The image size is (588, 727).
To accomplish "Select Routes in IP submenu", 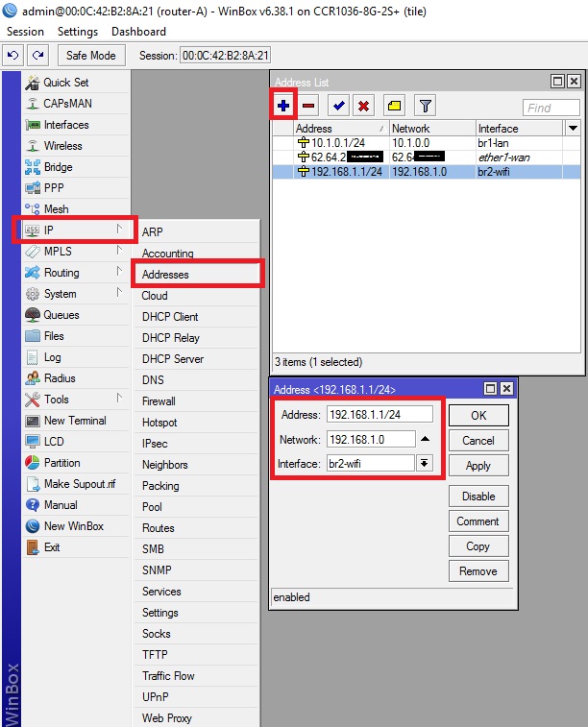I will 197,528.
